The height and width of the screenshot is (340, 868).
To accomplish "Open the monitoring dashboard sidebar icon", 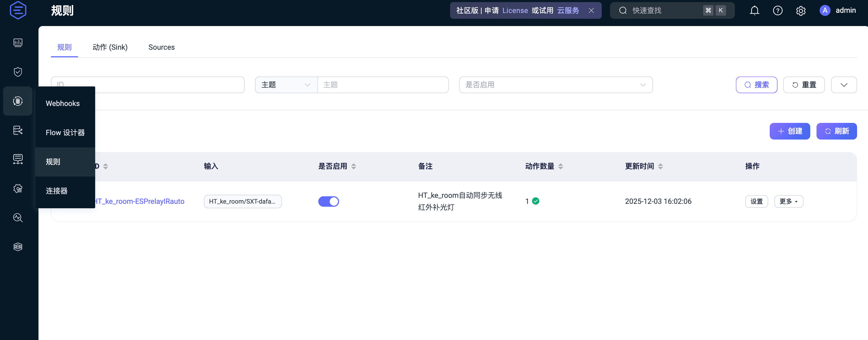I will [18, 42].
